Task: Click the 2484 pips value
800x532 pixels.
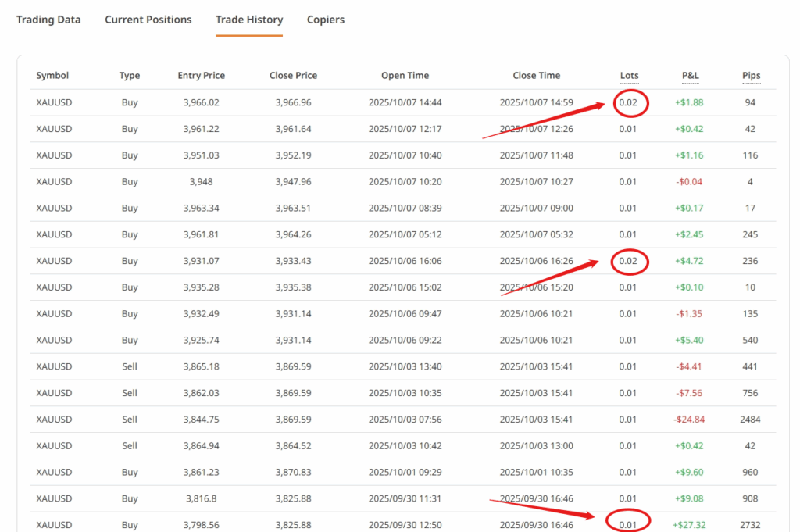Action: 751,420
